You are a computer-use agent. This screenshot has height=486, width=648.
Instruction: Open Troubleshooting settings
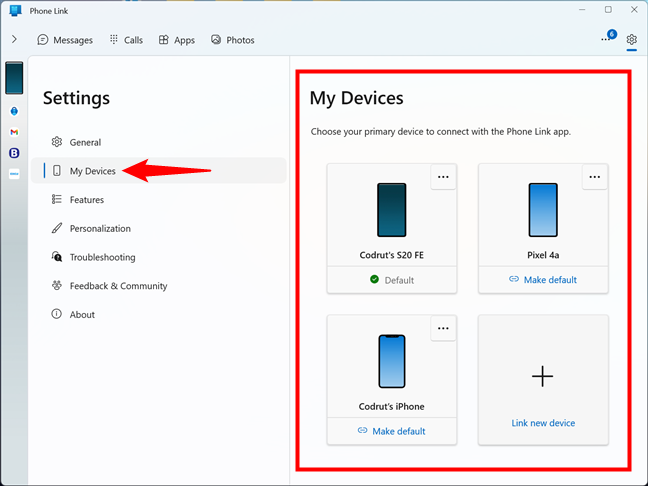point(159,257)
